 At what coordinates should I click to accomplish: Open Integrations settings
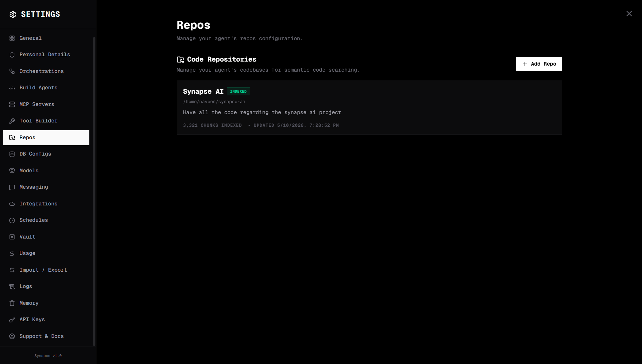(x=46, y=204)
